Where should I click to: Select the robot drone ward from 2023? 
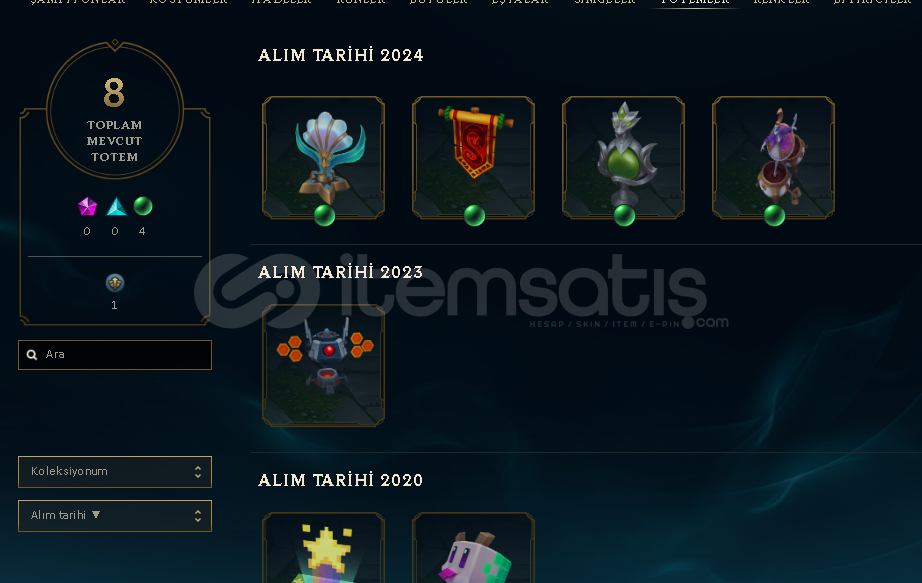[323, 365]
